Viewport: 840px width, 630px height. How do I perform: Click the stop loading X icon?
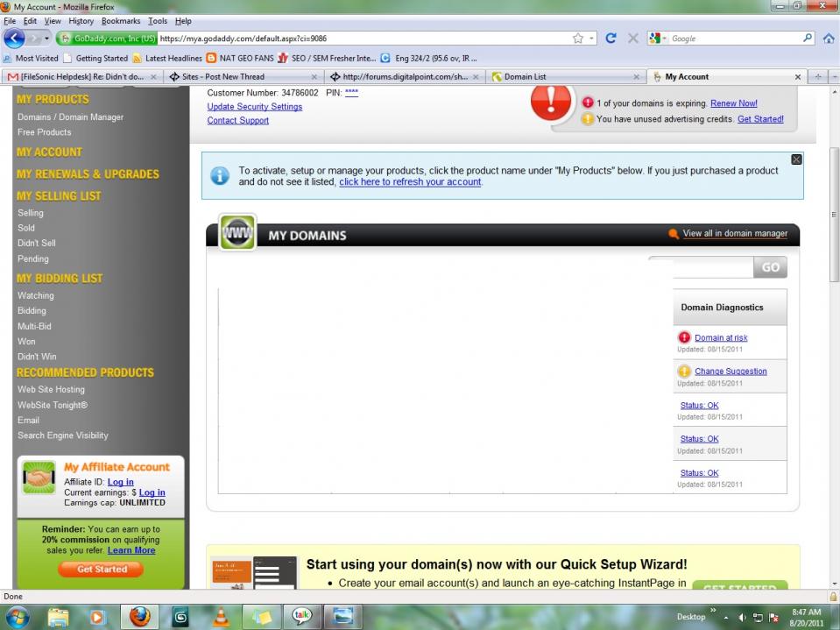[632, 38]
